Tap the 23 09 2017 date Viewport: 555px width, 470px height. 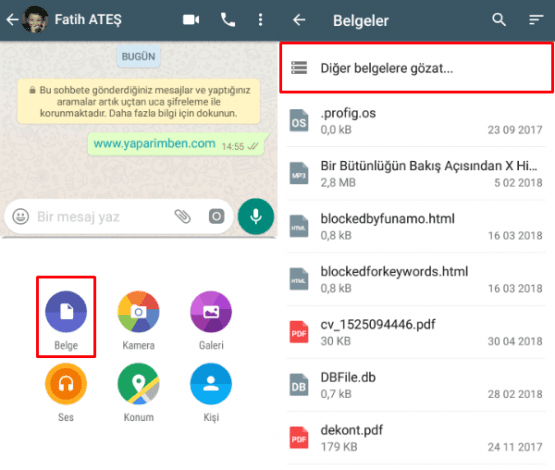click(x=515, y=130)
